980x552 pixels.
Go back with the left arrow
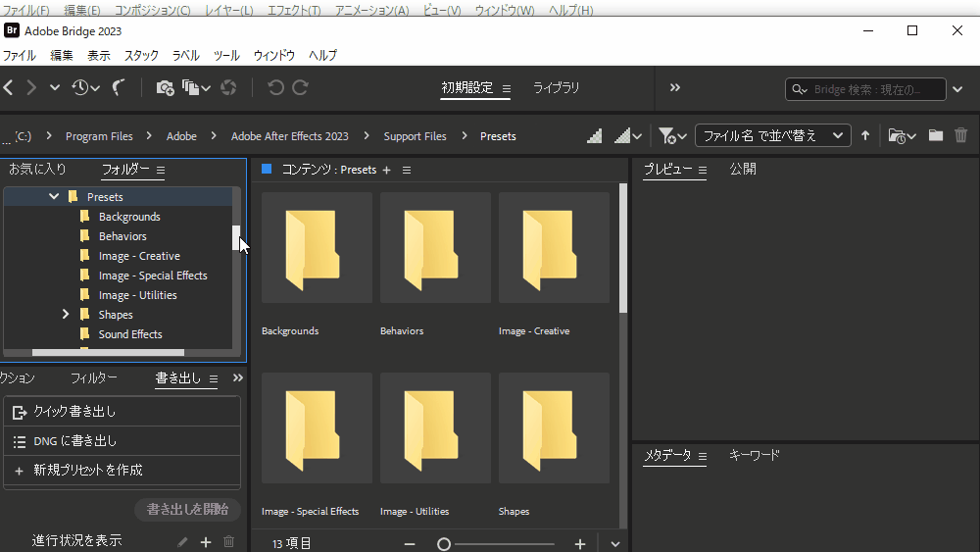point(8,87)
